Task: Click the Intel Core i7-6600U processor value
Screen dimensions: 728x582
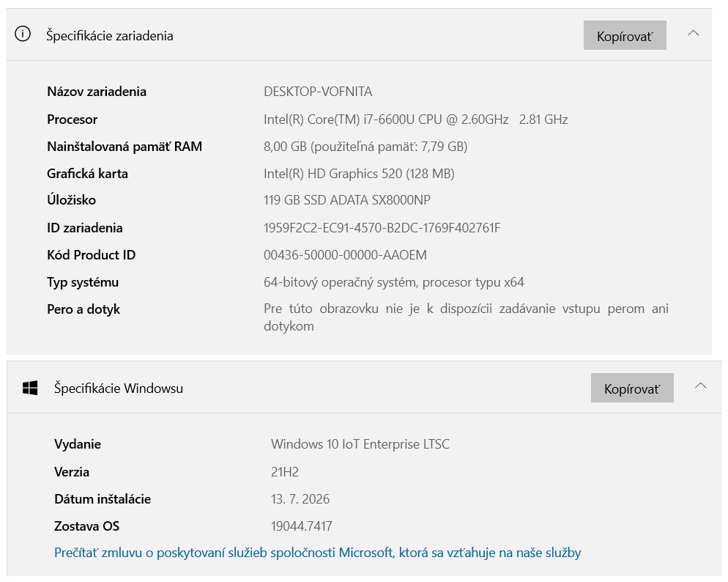Action: point(415,119)
